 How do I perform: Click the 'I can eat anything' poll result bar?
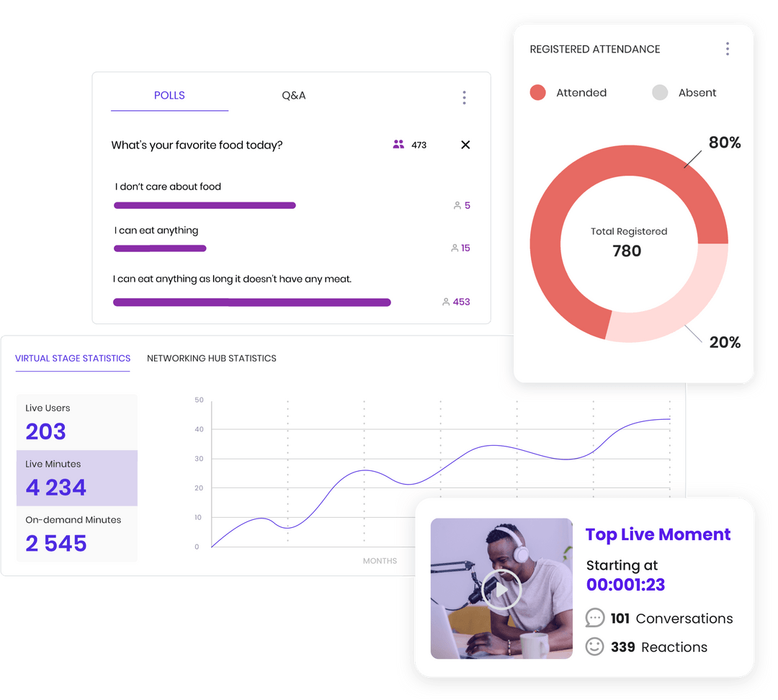[160, 248]
